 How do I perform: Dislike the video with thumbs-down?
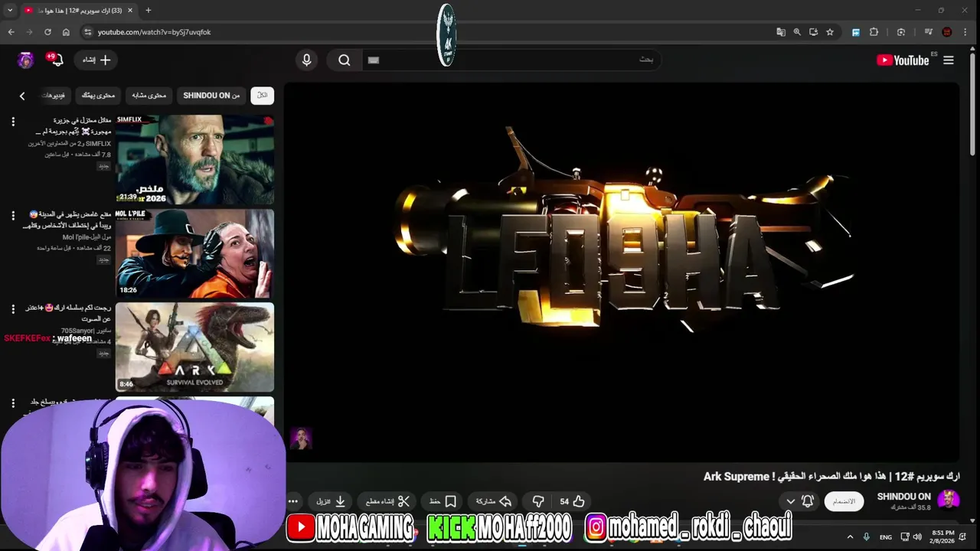click(x=538, y=501)
